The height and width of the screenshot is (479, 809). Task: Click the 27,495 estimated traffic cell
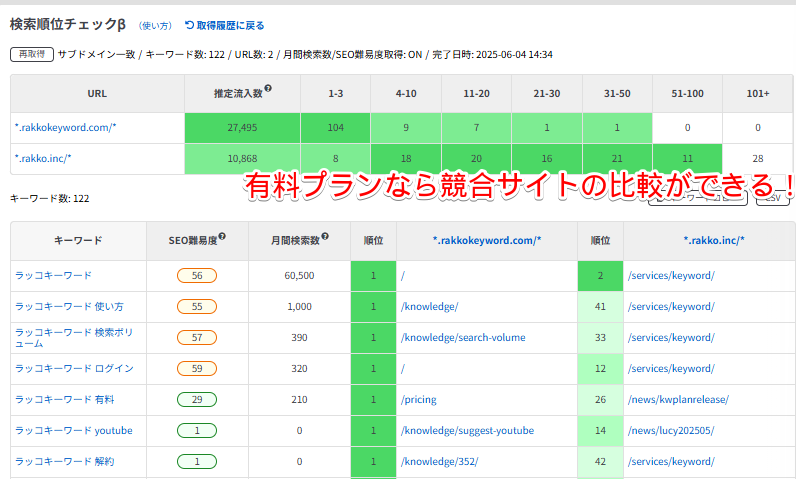coord(242,127)
